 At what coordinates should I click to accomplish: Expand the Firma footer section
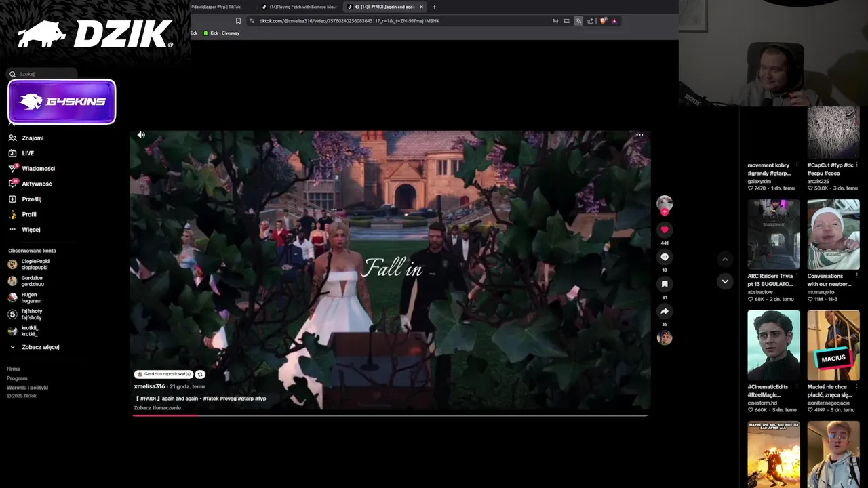pos(14,369)
